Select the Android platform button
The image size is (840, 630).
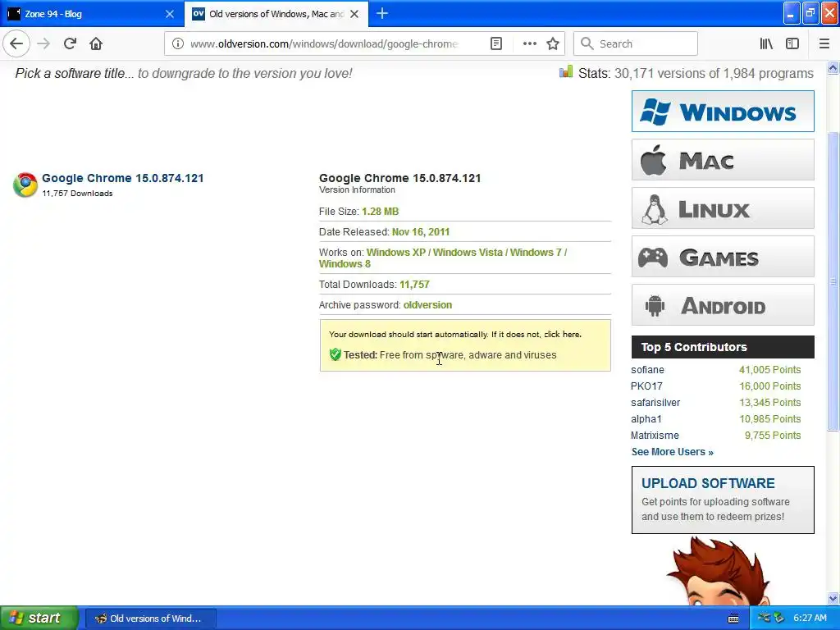click(x=723, y=304)
